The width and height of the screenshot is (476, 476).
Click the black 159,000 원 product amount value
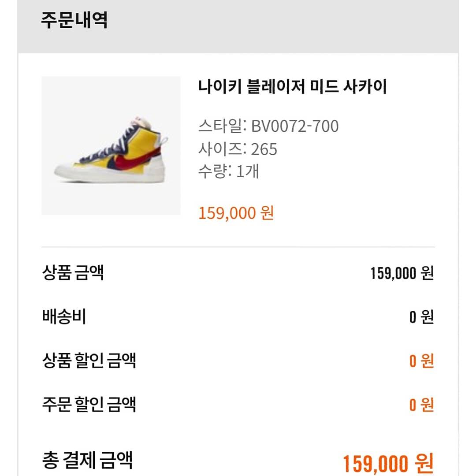(402, 273)
